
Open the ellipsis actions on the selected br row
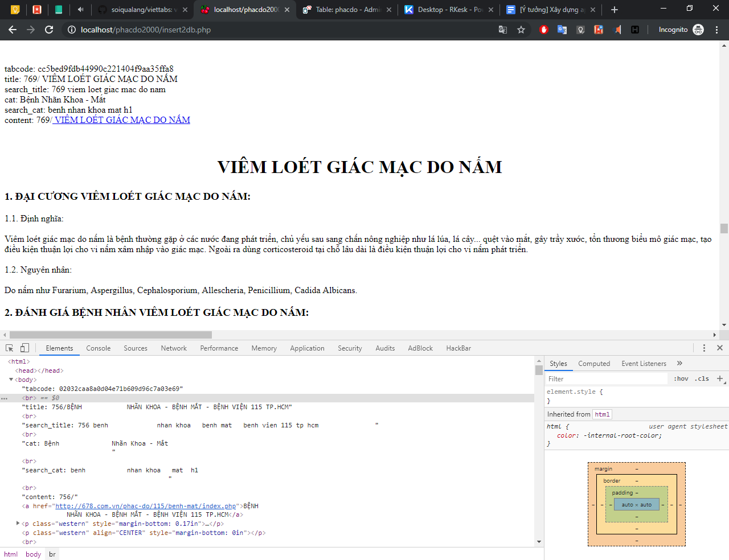[4, 398]
